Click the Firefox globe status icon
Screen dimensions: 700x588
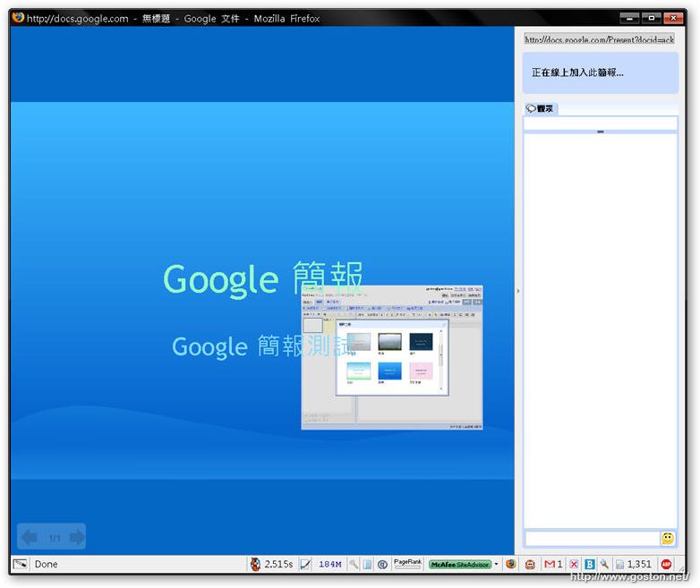(511, 564)
